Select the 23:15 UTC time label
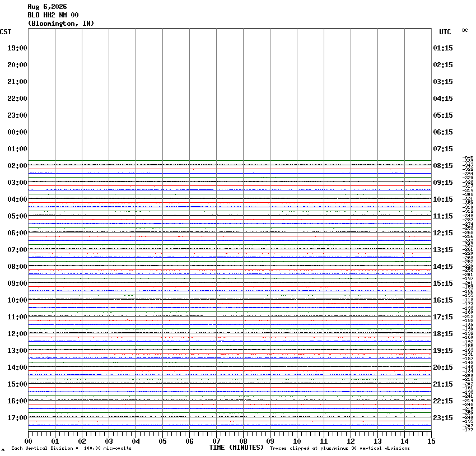 443,418
